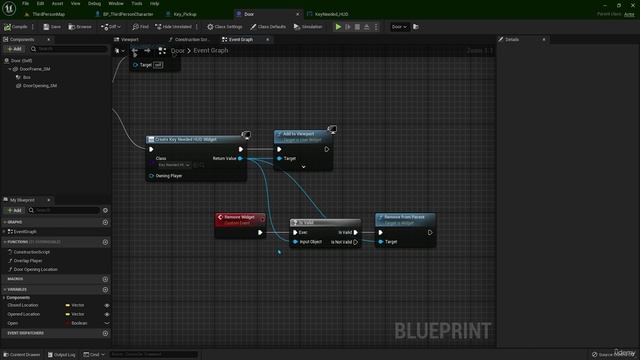
Task: Click My Blueprint search field
Action: 64,211
